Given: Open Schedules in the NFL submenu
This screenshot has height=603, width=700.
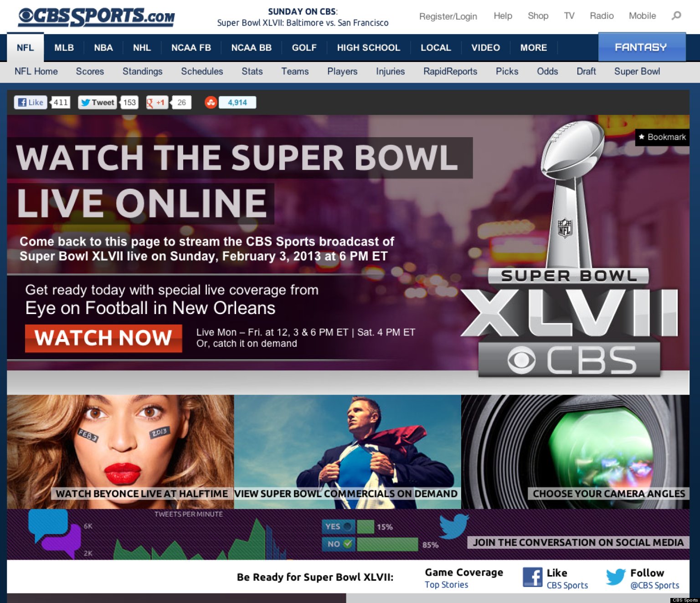Looking at the screenshot, I should pyautogui.click(x=202, y=72).
